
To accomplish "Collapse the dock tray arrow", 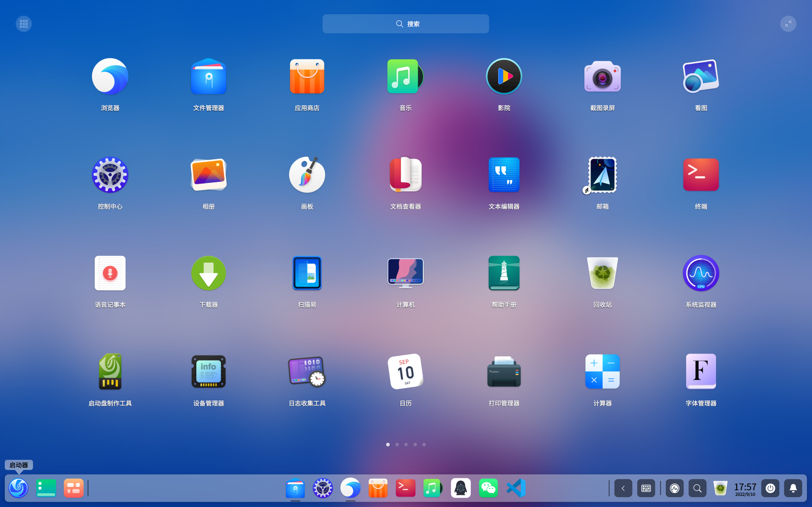I will tap(623, 488).
